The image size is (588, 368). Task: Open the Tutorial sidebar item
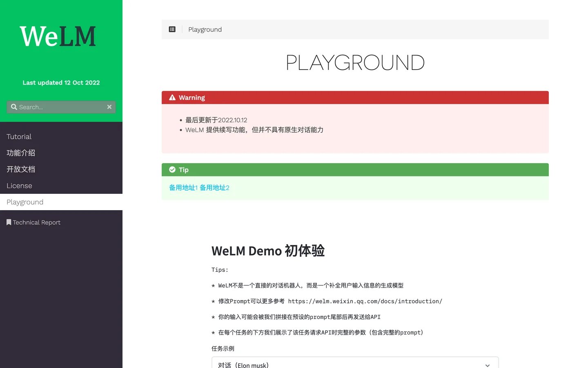(x=61, y=137)
